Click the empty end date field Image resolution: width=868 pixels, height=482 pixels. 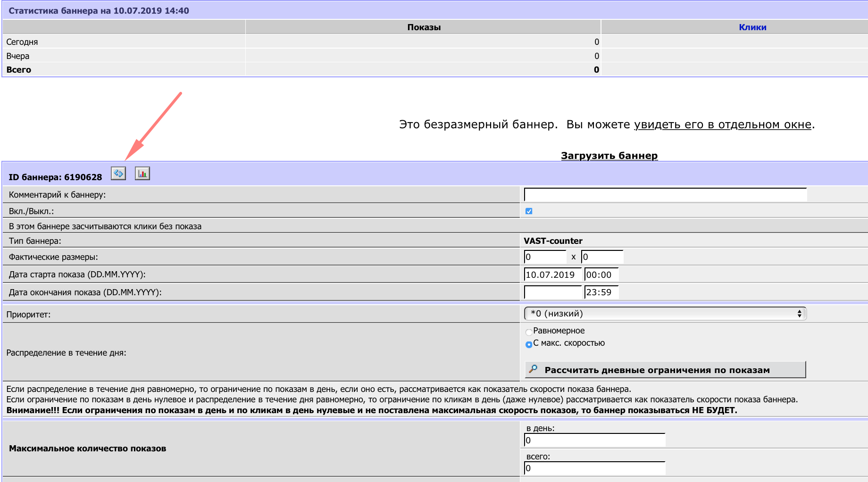coord(553,292)
